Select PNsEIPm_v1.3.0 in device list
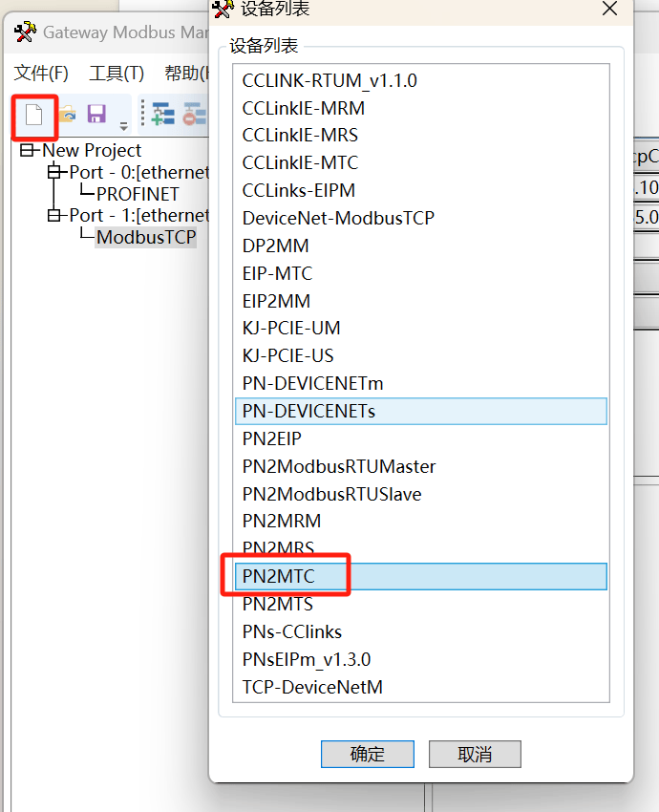The height and width of the screenshot is (812, 659). tap(421, 660)
